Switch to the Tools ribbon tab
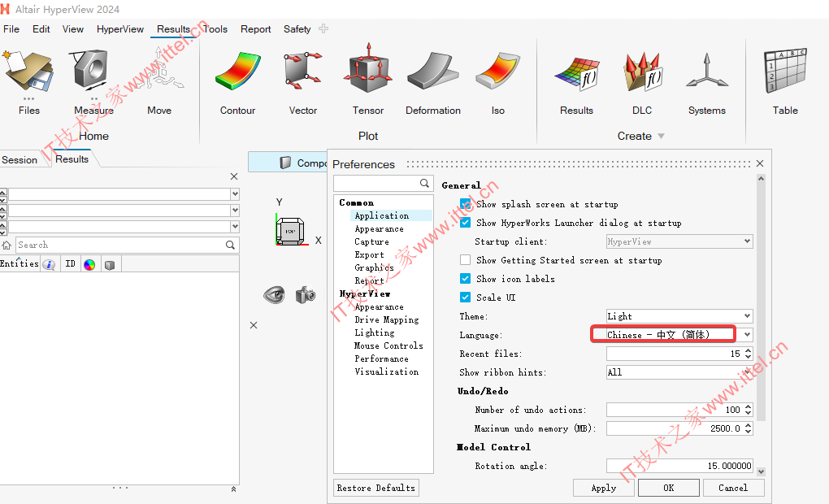 click(x=215, y=29)
